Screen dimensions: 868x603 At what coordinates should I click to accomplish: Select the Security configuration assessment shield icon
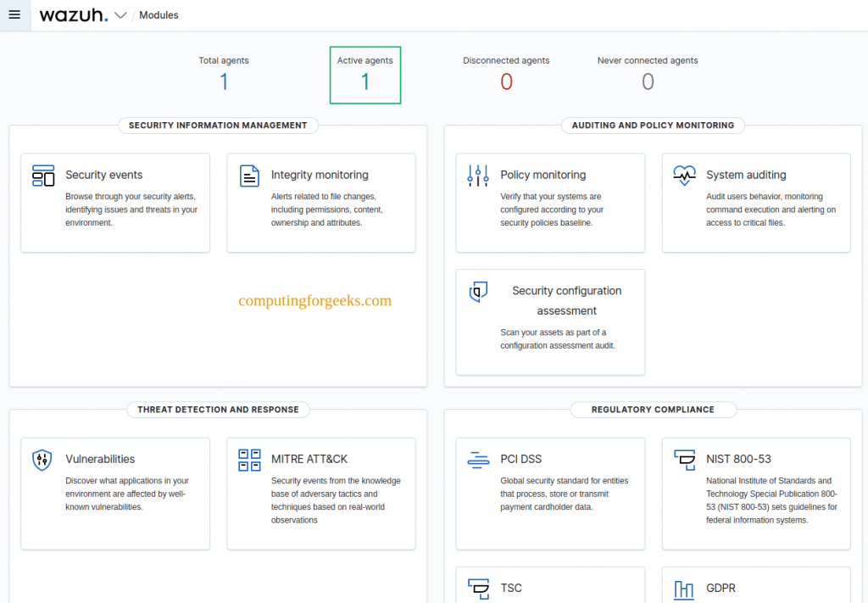click(x=478, y=291)
